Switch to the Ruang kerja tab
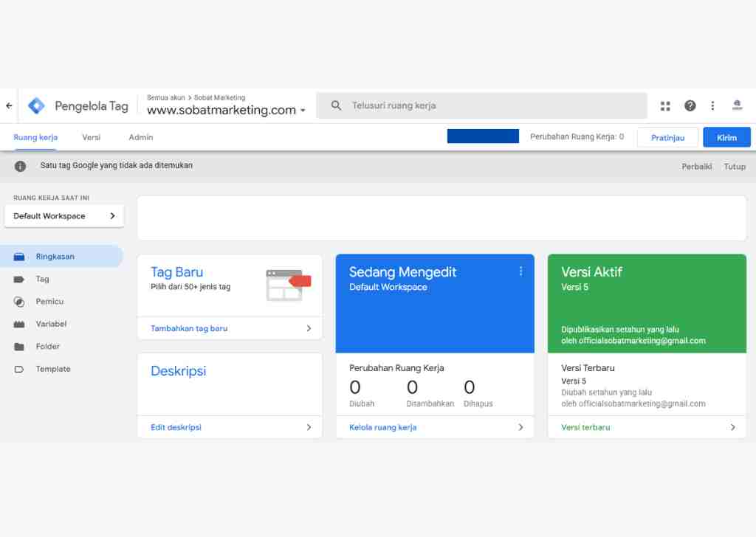 point(35,137)
